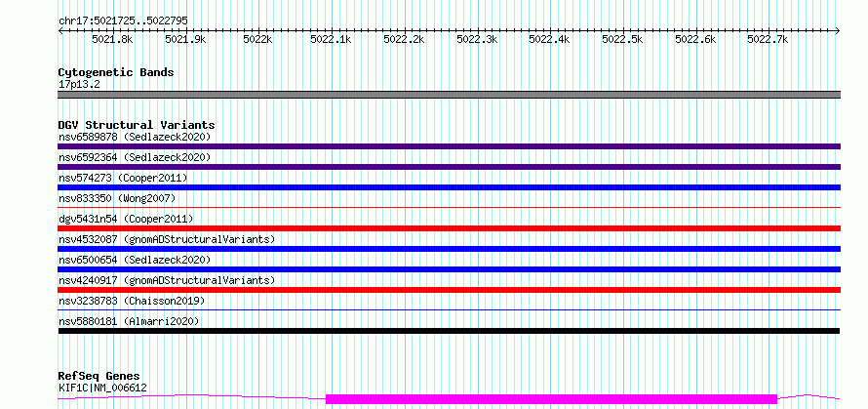Click the 5021.9k ruler tick label
Image resolution: width=868 pixels, height=409 pixels.
(x=185, y=39)
